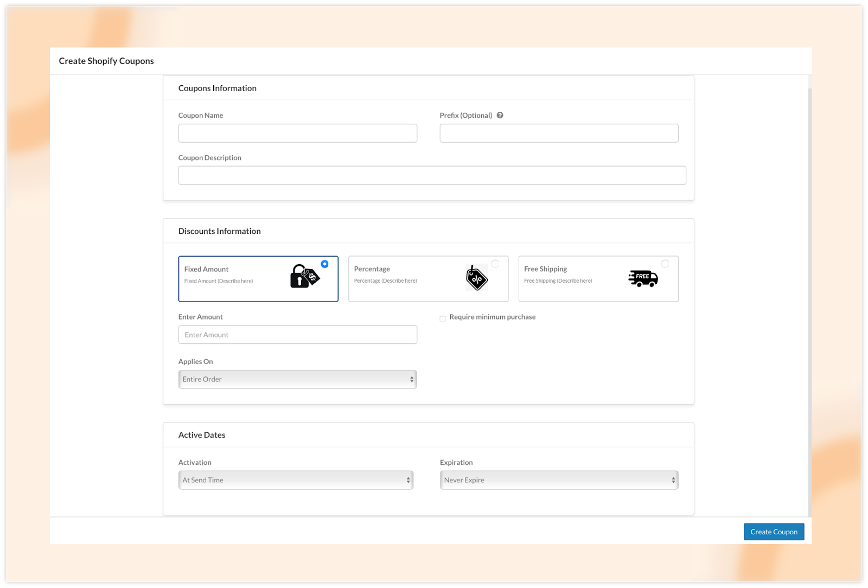Open the Expiration dropdown
This screenshot has height=588, width=868.
pos(559,480)
